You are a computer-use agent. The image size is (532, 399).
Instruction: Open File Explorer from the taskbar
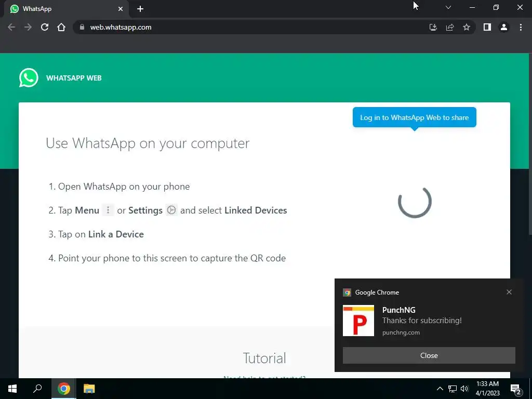click(89, 389)
